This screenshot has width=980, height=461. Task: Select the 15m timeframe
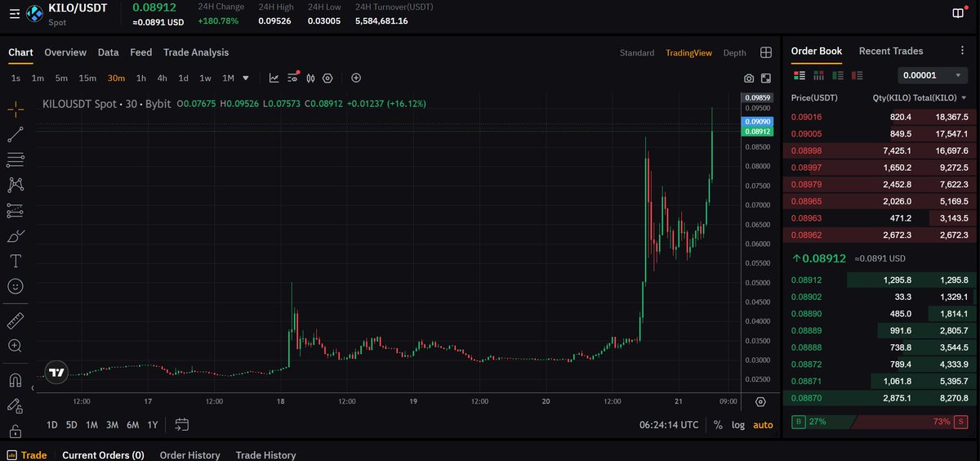87,78
